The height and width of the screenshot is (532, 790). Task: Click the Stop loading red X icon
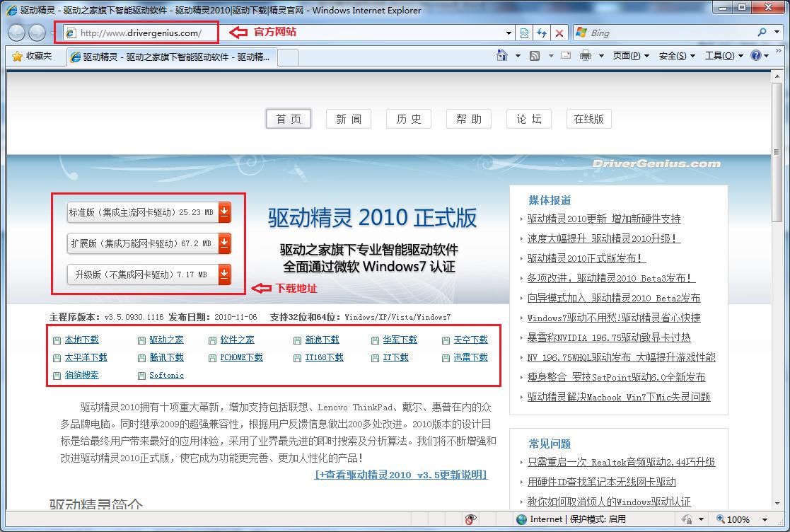[x=559, y=33]
